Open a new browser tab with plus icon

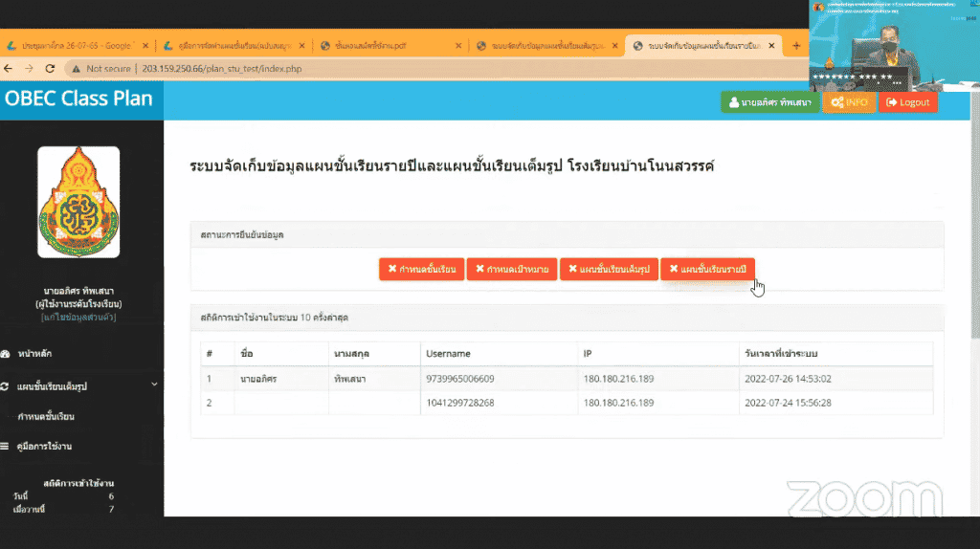[x=796, y=45]
